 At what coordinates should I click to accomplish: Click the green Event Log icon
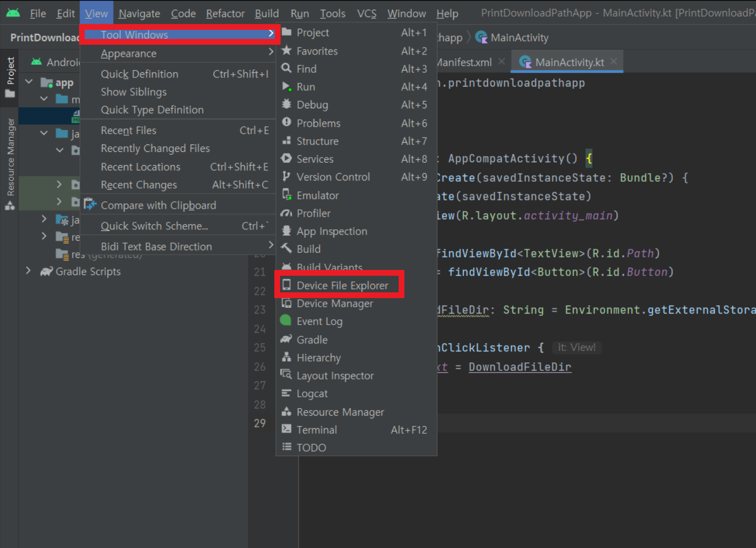(286, 320)
